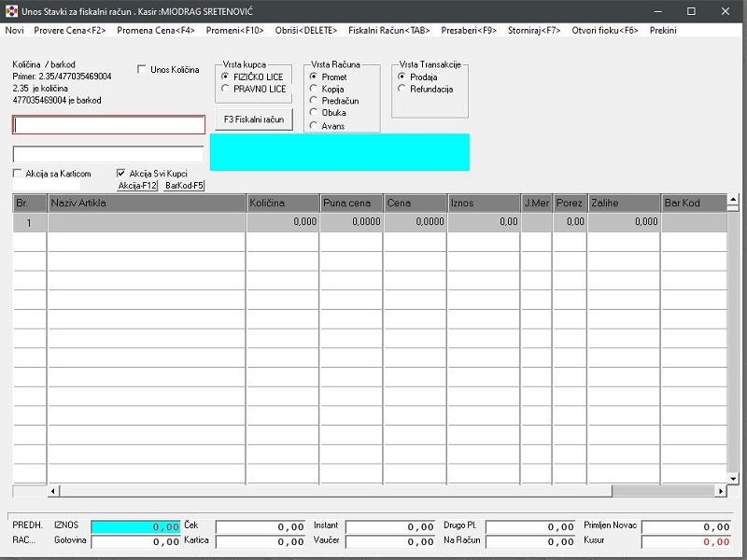Click the horizontal scrollbar thumb
747x560 pixels.
pyautogui.click(x=663, y=491)
